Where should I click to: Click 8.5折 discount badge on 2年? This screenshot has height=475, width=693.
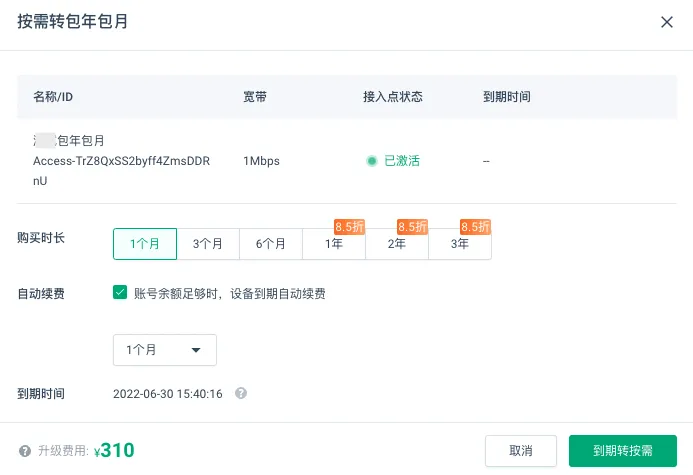pyautogui.click(x=412, y=227)
